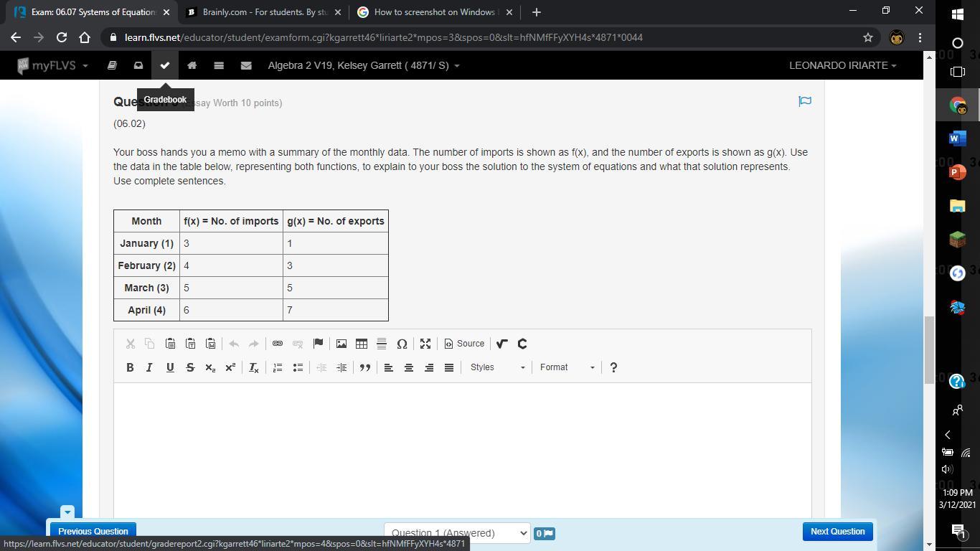The width and height of the screenshot is (980, 551).
Task: Open the math equation (square root) editor
Action: (x=502, y=344)
